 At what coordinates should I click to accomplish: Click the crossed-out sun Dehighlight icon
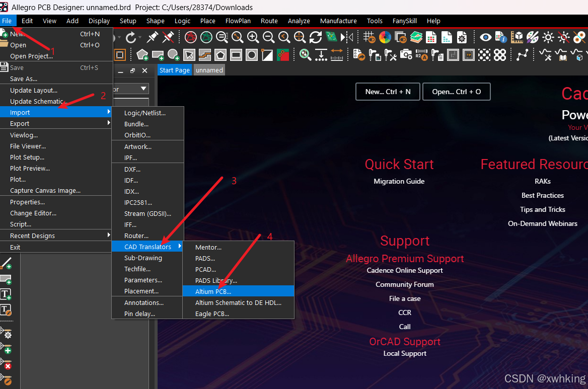(564, 37)
